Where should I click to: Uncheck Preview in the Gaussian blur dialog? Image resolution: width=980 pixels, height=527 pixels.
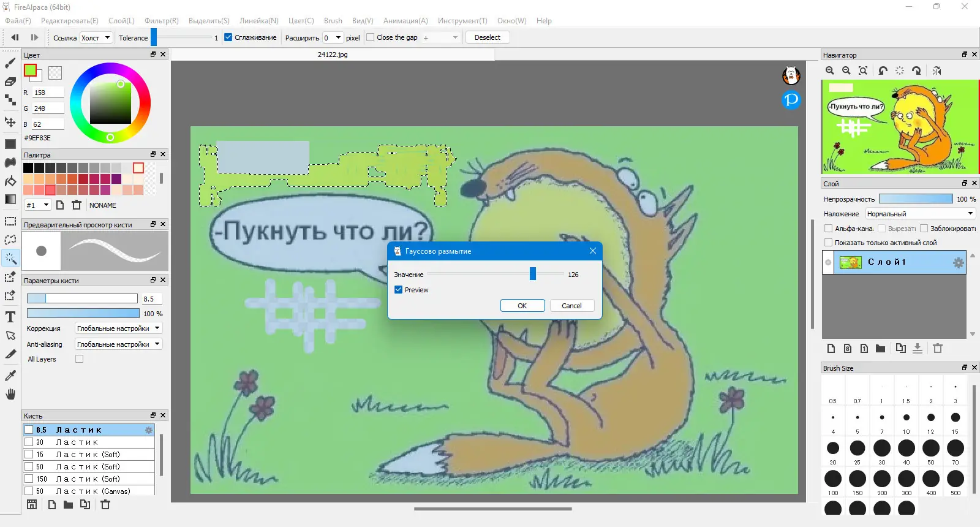point(398,290)
